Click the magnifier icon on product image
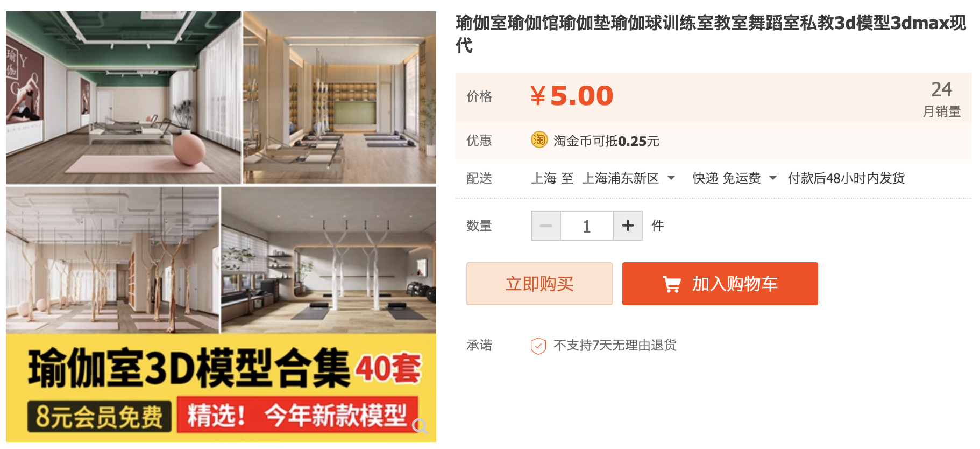 420,426
